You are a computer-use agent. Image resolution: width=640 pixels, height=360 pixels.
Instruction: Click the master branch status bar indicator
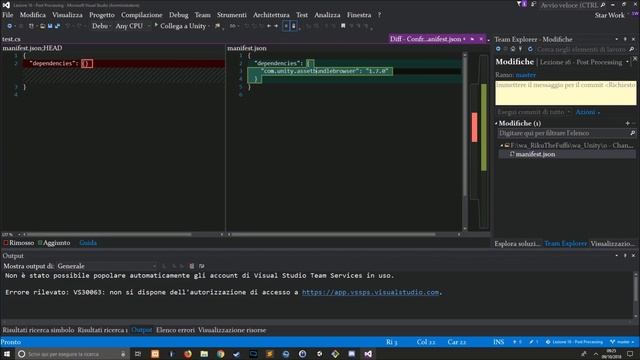tap(622, 342)
